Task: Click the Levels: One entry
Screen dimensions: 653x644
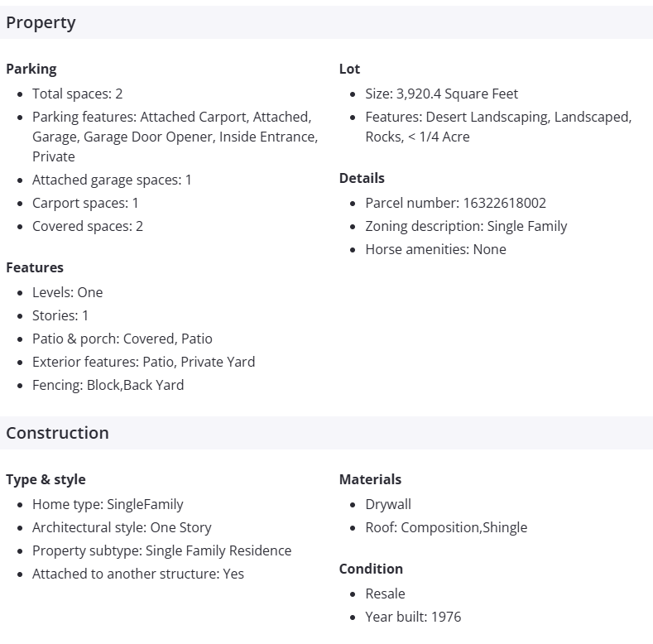Action: (67, 292)
